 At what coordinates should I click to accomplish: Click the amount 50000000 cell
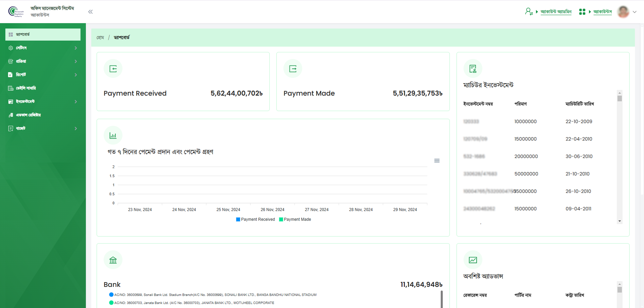coord(526,174)
